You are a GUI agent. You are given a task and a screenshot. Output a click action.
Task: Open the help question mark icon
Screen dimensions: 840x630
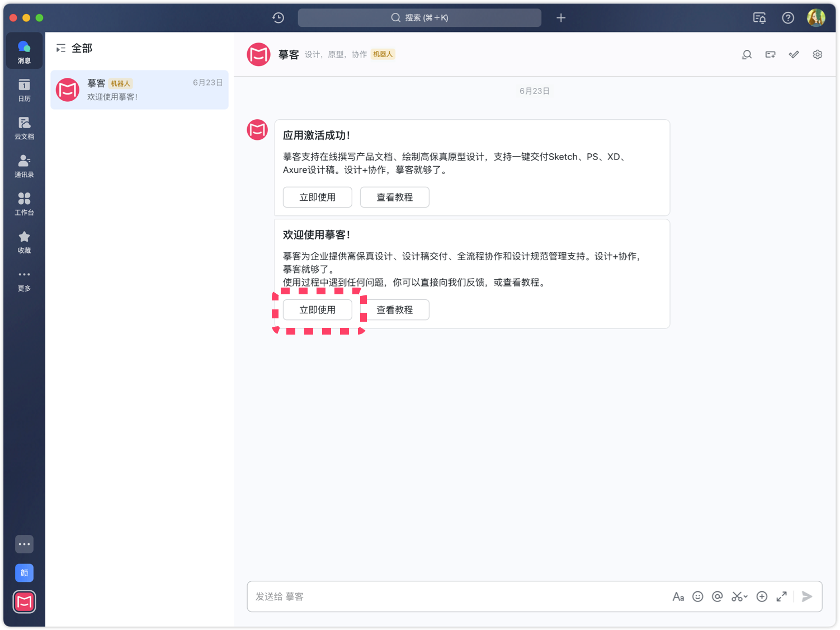point(788,18)
